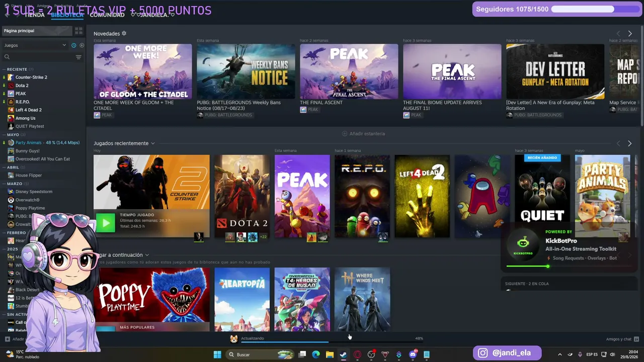Open the Heartopia suggested game cover
This screenshot has width=644, height=362.
(242, 300)
